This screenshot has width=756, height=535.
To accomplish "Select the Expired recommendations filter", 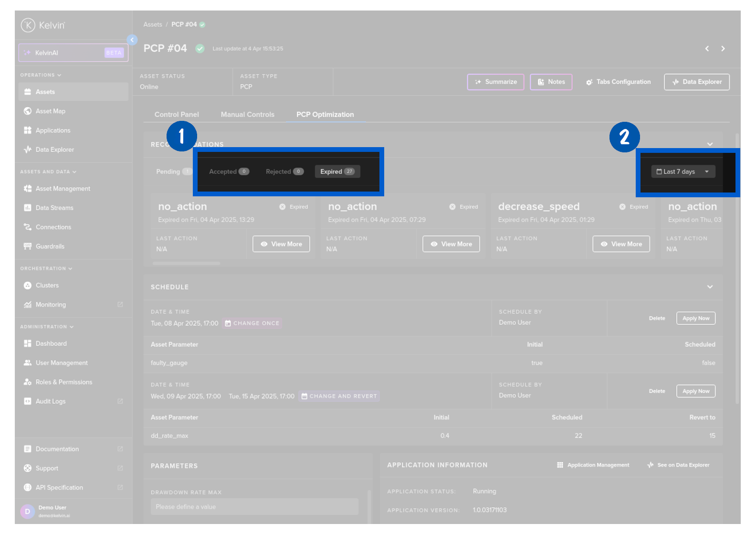I will click(337, 171).
